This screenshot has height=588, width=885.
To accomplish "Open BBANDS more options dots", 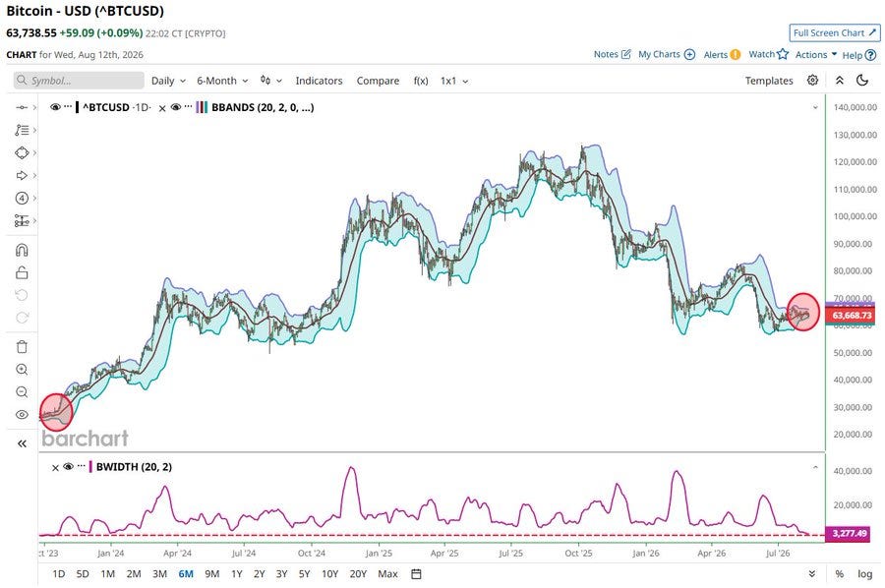I will pos(189,106).
